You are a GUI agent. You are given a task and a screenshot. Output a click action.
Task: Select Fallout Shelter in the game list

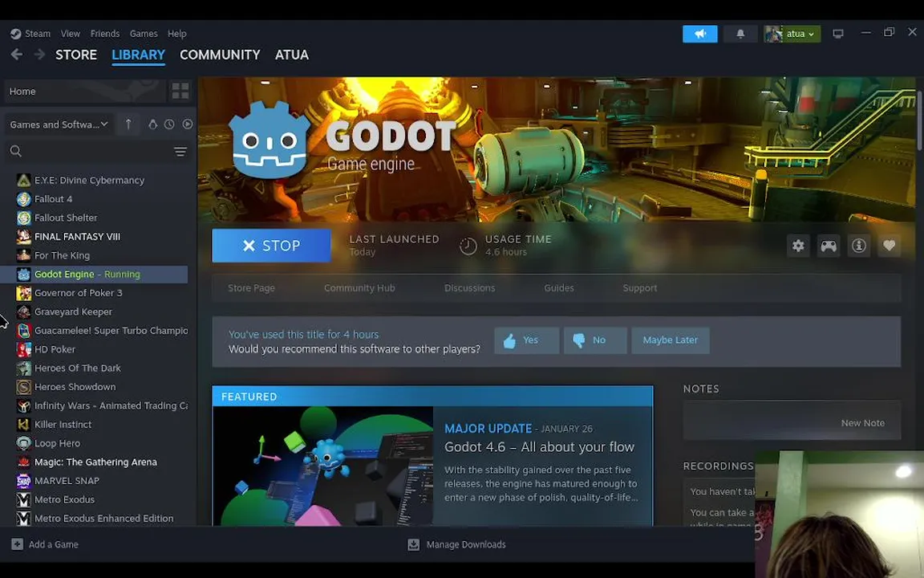click(x=96, y=218)
